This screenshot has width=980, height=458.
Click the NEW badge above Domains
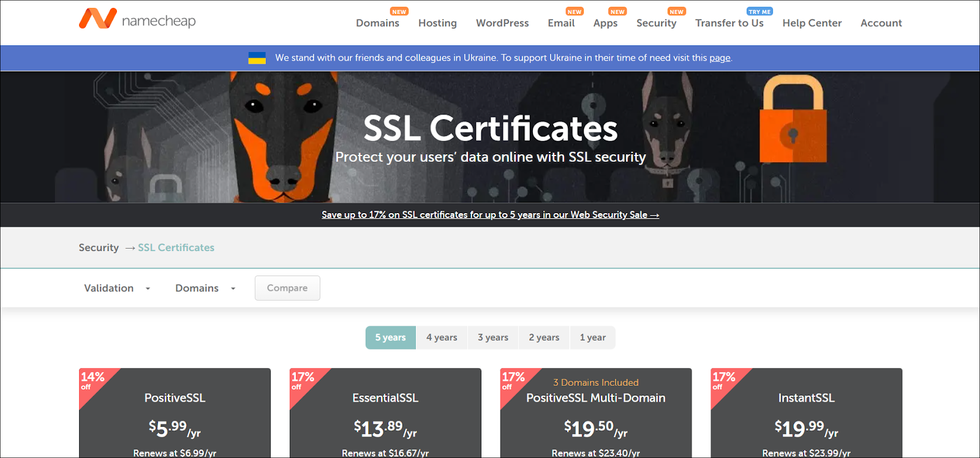pos(399,12)
